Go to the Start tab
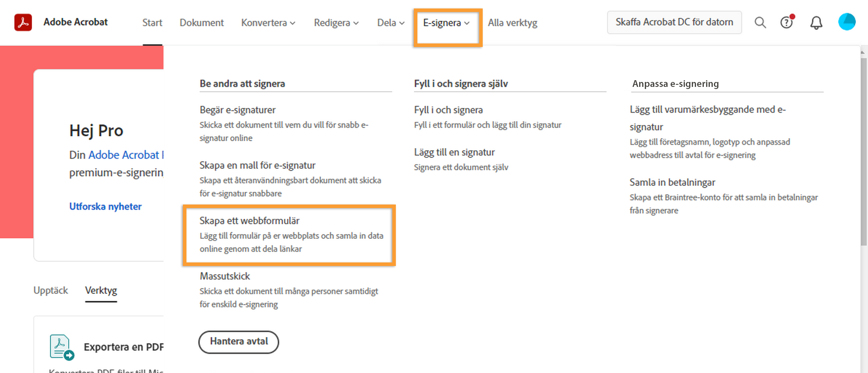This screenshot has width=868, height=373. pos(152,23)
